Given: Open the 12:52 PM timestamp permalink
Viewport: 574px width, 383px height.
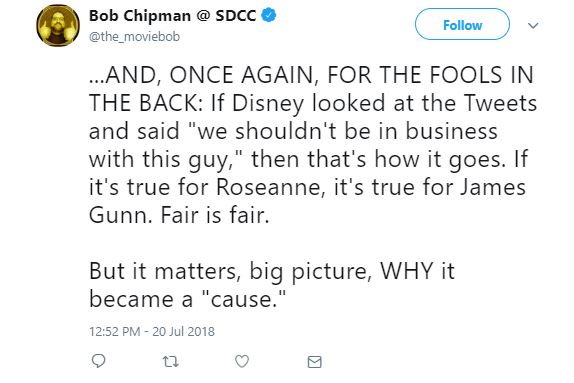Looking at the screenshot, I should 115,331.
